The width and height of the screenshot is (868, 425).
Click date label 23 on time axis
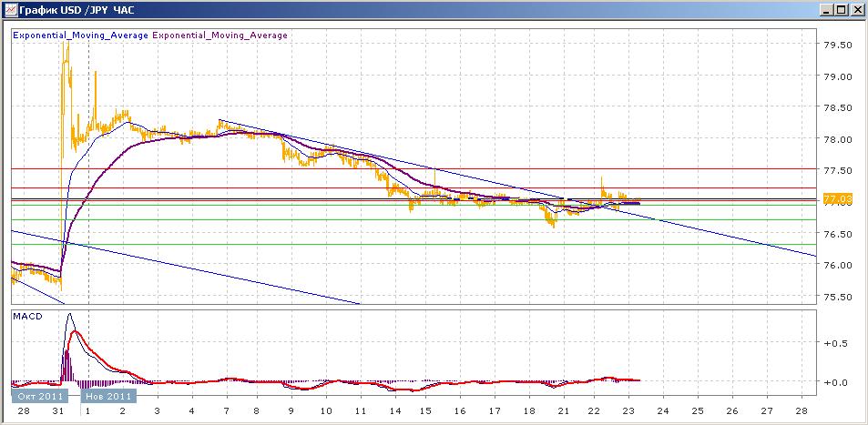pyautogui.click(x=628, y=412)
